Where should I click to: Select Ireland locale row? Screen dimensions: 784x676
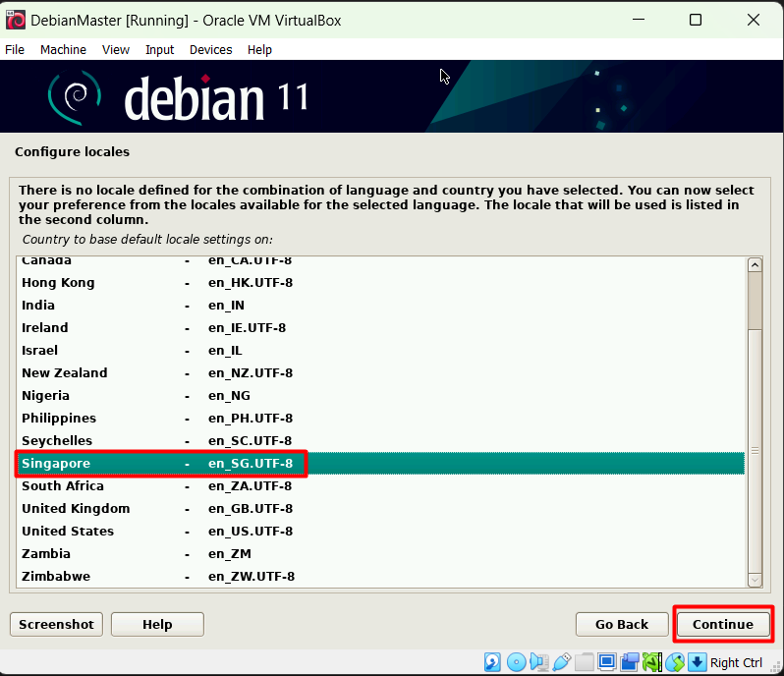tap(380, 328)
